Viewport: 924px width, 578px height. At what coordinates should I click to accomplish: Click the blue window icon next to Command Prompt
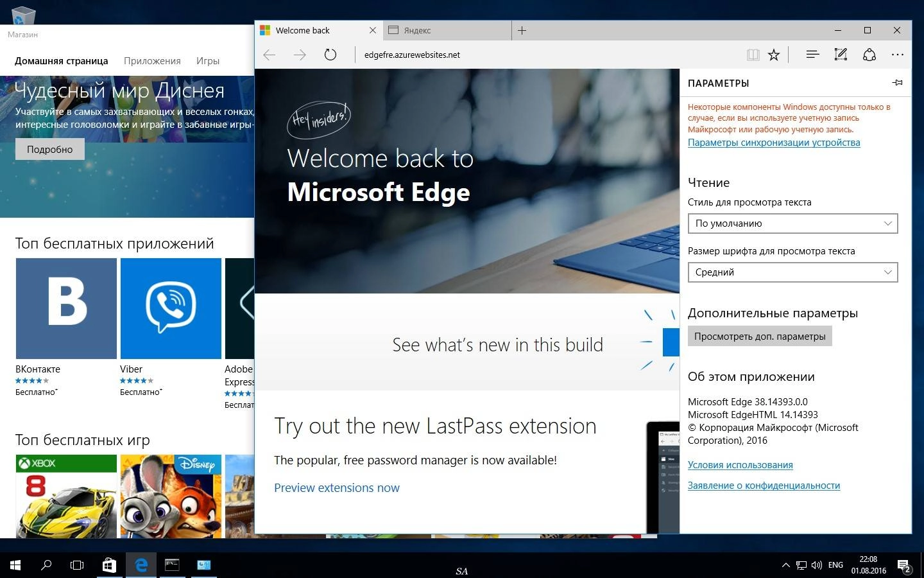coord(204,565)
